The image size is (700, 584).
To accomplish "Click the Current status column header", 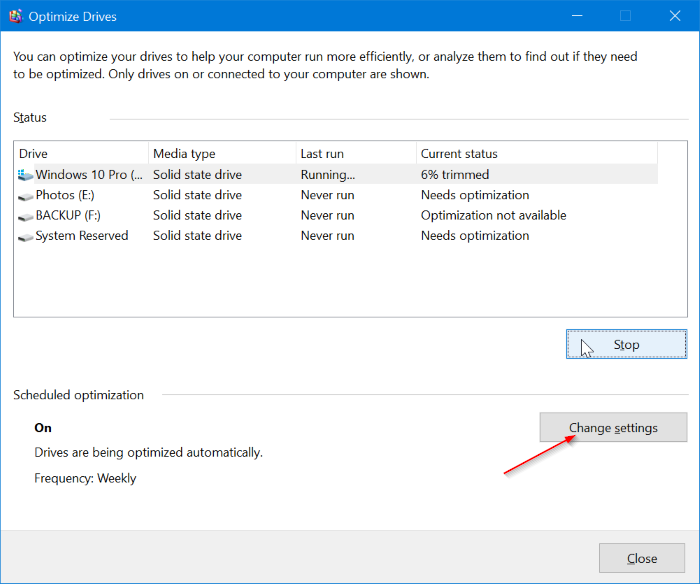I will click(x=535, y=154).
